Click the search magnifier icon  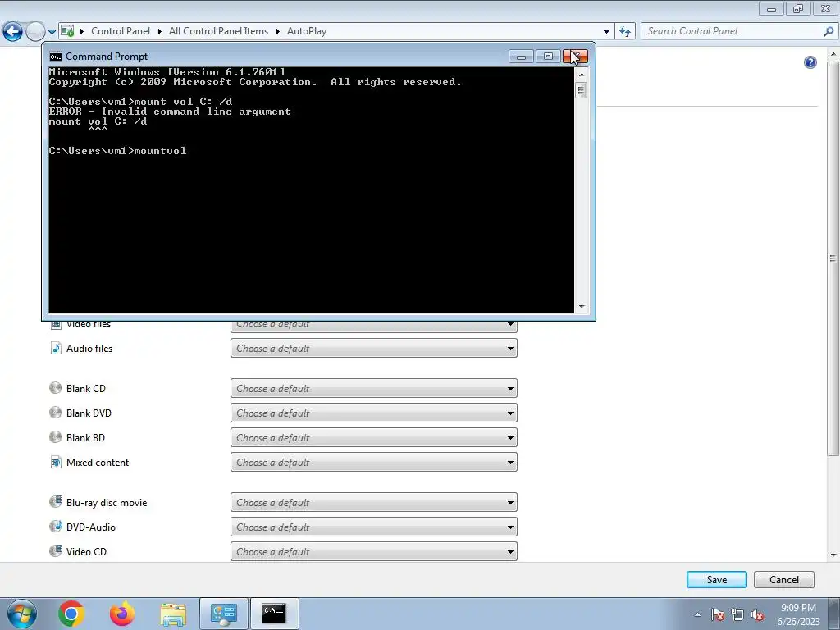point(829,32)
